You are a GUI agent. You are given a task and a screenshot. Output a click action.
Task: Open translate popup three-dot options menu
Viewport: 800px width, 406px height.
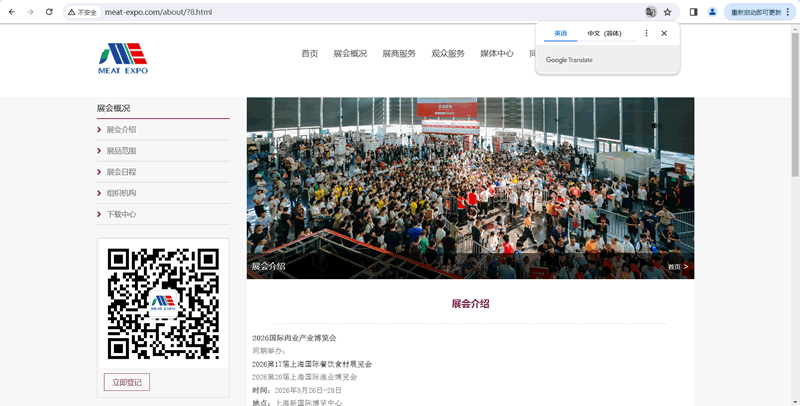[x=646, y=33]
